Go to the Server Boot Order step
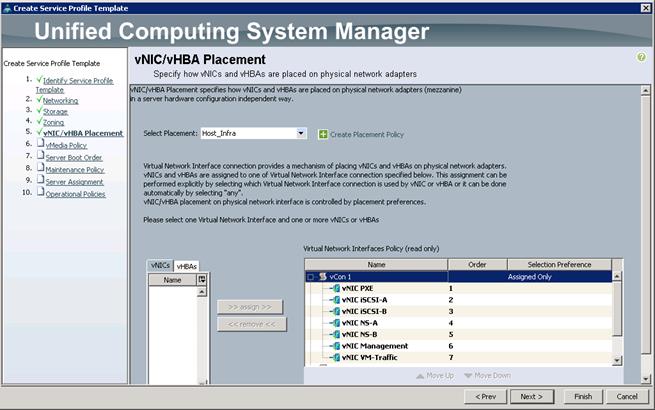Viewport: 655px width, 410px height. point(74,158)
